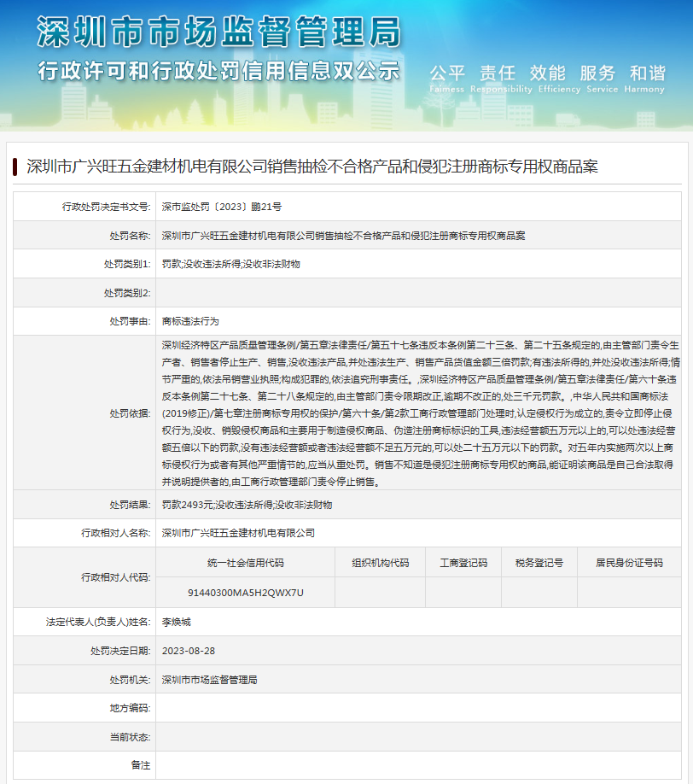This screenshot has width=693, height=784.
Task: Click the 工商登记码 column header
Action: [x=463, y=563]
